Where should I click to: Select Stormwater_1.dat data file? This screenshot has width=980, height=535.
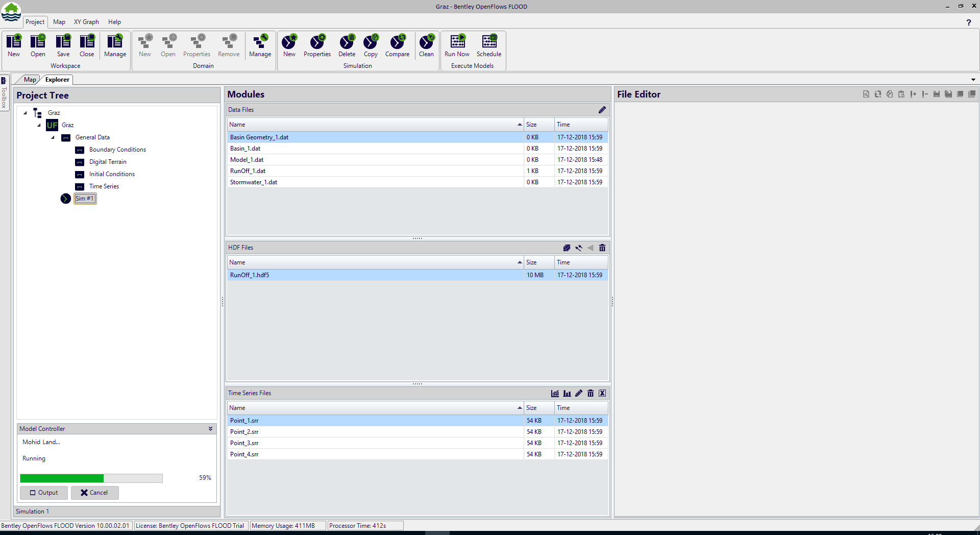coord(418,182)
